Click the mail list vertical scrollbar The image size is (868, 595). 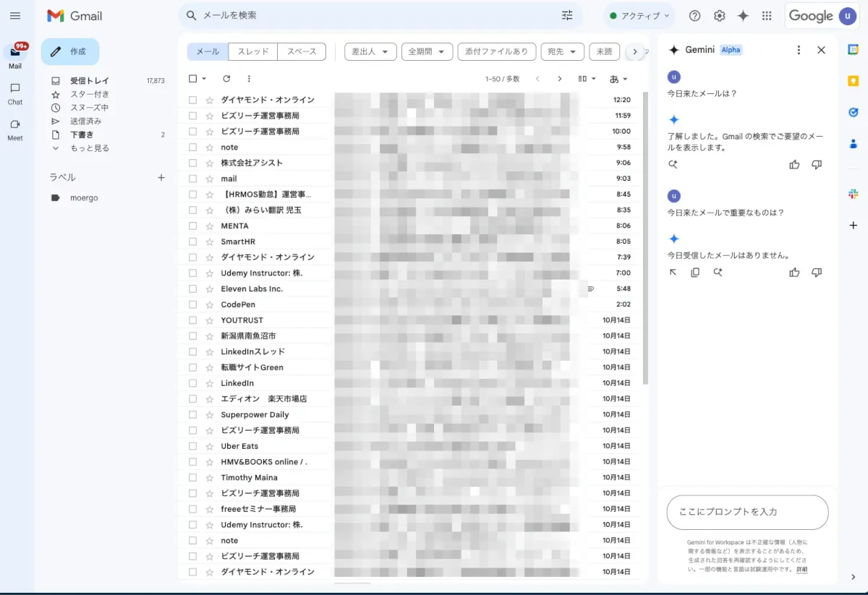click(x=645, y=239)
